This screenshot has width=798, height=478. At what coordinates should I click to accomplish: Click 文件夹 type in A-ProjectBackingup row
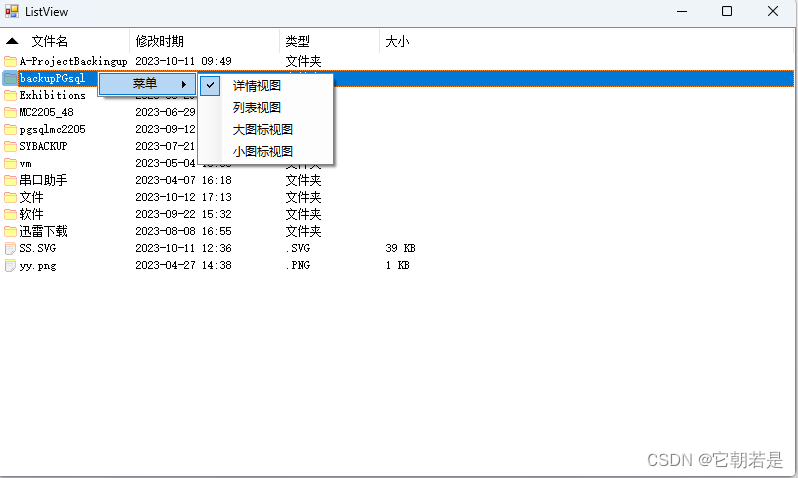tap(303, 61)
